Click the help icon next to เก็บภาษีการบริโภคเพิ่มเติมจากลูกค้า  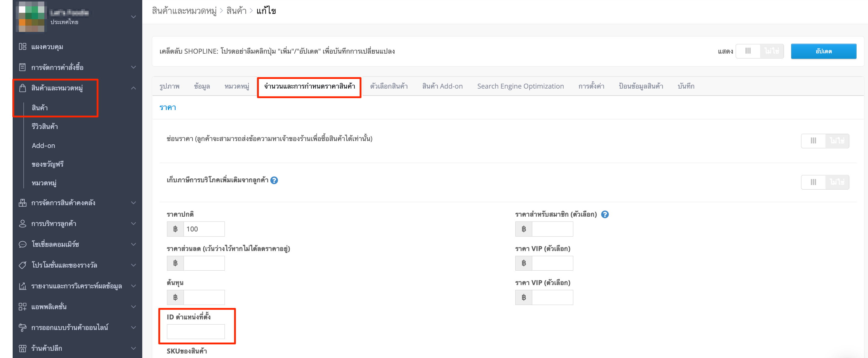(274, 180)
